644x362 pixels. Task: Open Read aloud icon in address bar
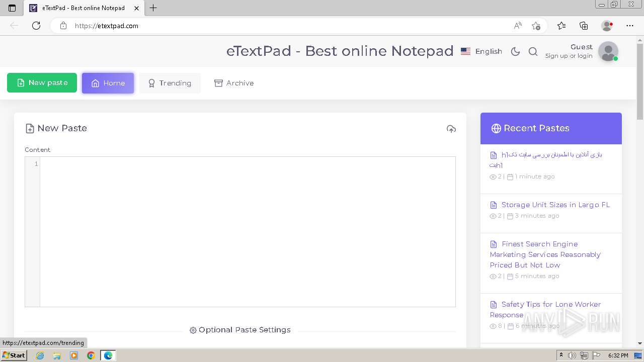[518, 26]
